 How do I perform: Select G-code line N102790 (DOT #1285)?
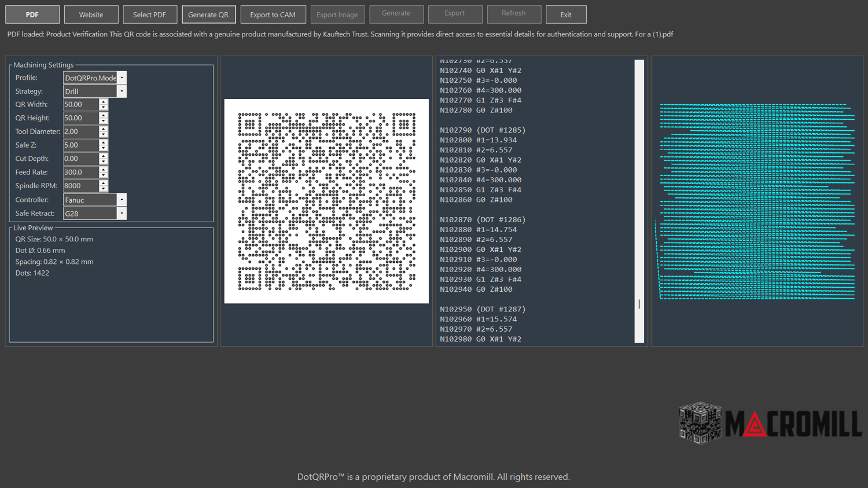coord(483,130)
